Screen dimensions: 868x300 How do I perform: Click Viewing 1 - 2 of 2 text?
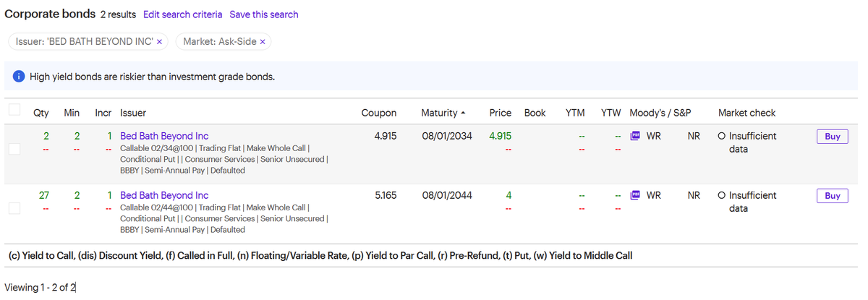pyautogui.click(x=40, y=288)
